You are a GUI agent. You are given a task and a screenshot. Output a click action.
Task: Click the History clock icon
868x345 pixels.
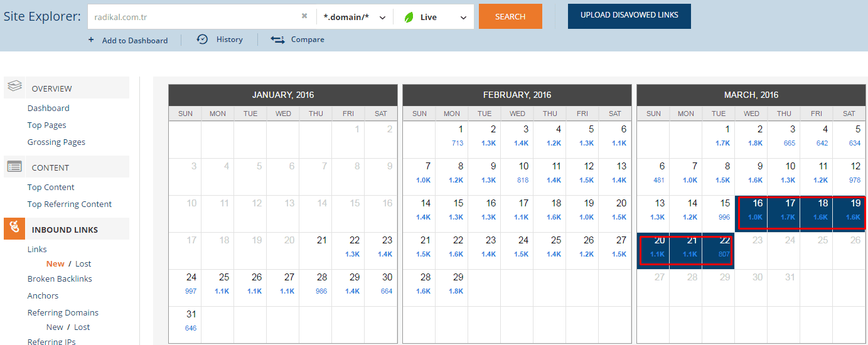pyautogui.click(x=202, y=40)
